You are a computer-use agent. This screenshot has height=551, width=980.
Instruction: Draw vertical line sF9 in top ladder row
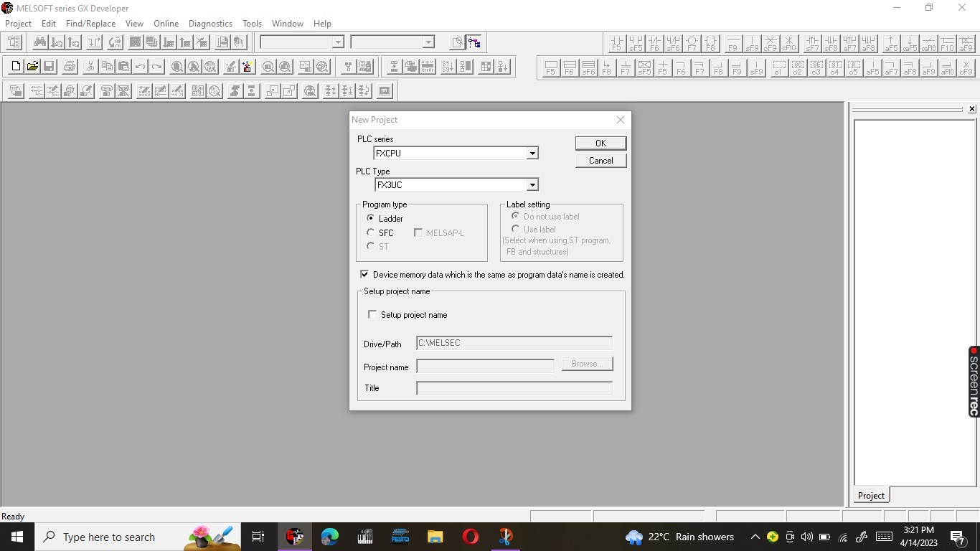(x=751, y=43)
